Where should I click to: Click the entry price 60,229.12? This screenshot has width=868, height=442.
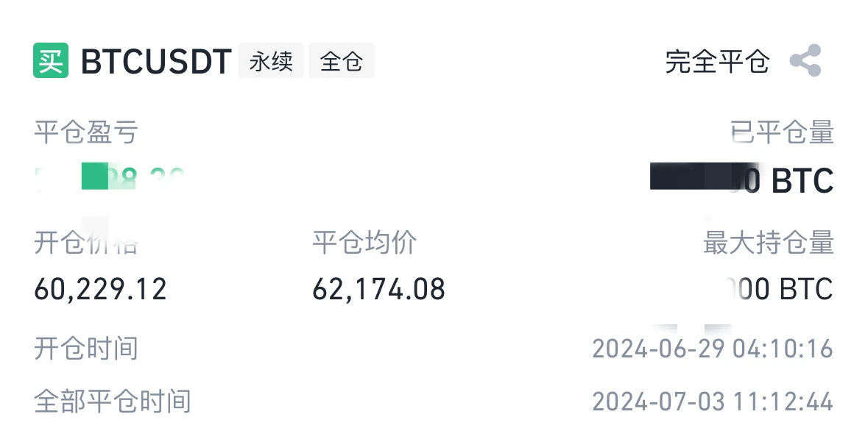(x=101, y=290)
